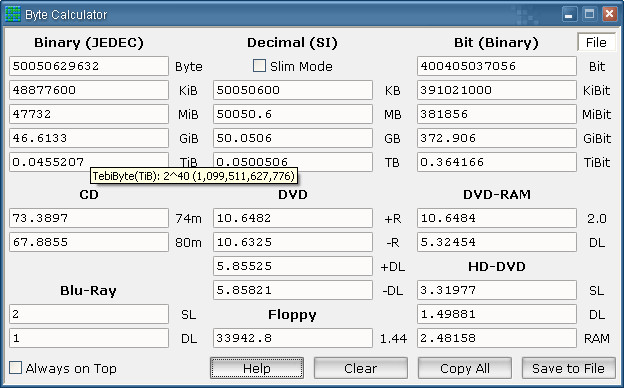Select the Byte input field with 50050629632
Viewport: 624px width, 388px height.
[x=89, y=66]
